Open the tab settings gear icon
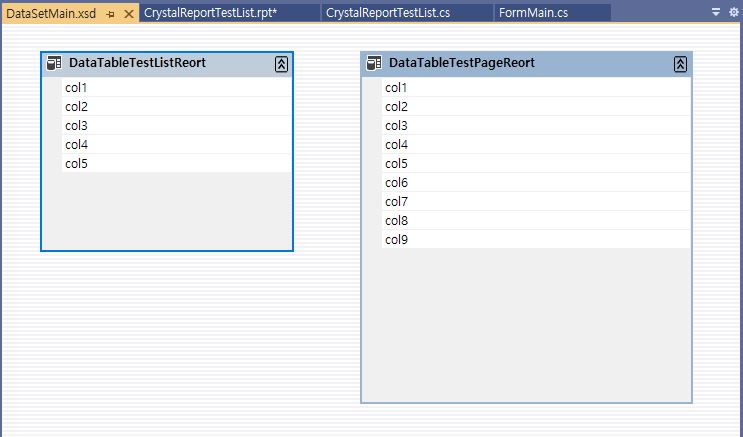This screenshot has height=437, width=743. pos(734,12)
